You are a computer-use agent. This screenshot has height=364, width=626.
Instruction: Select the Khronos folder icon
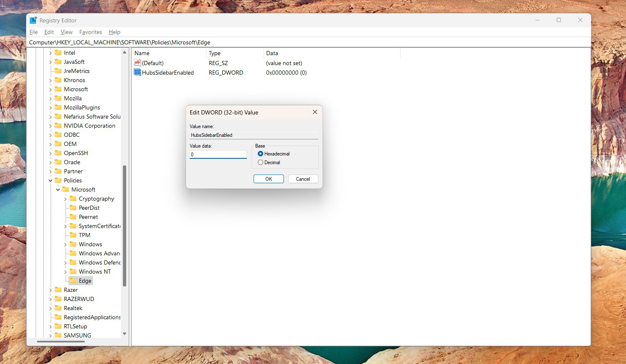pos(58,80)
